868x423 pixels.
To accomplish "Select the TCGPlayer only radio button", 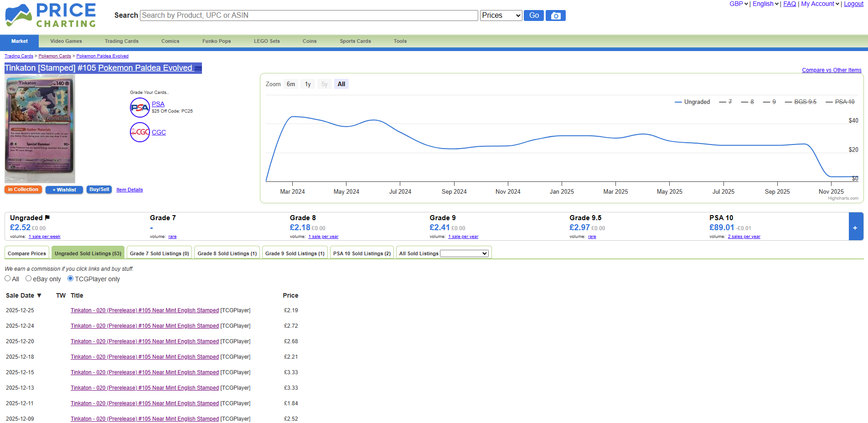I will point(71,279).
